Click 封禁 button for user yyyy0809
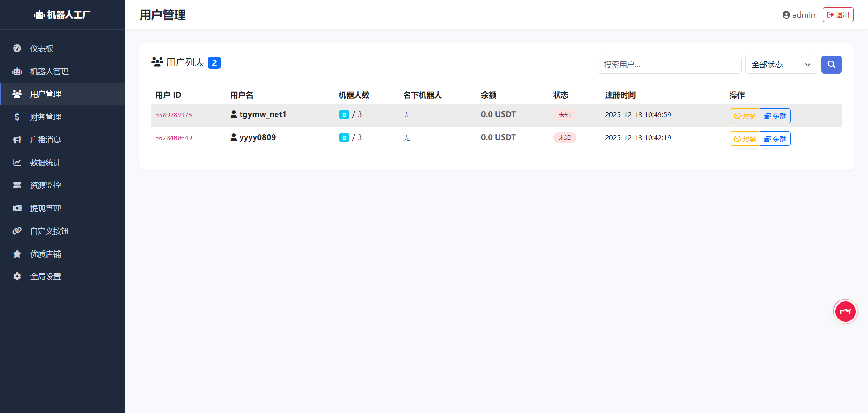 745,139
